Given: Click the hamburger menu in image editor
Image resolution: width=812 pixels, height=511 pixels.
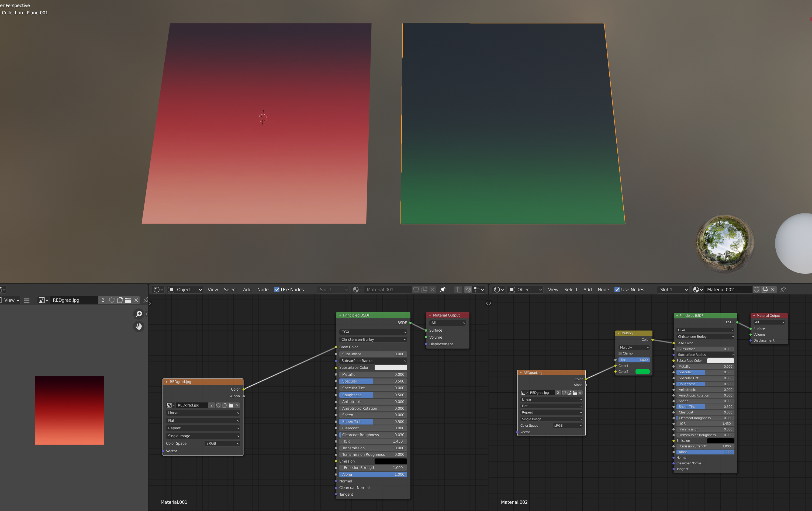Looking at the screenshot, I should (27, 300).
